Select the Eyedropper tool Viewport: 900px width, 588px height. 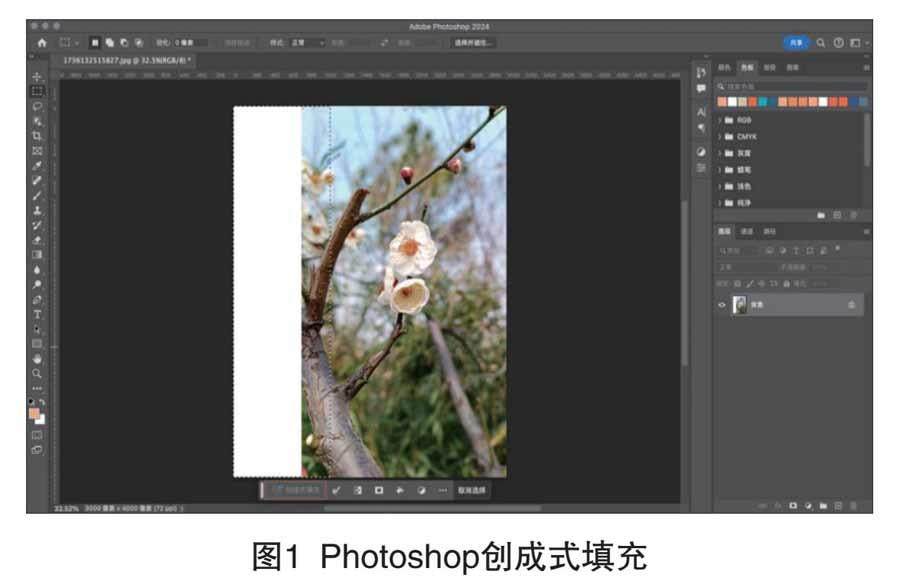tap(37, 166)
